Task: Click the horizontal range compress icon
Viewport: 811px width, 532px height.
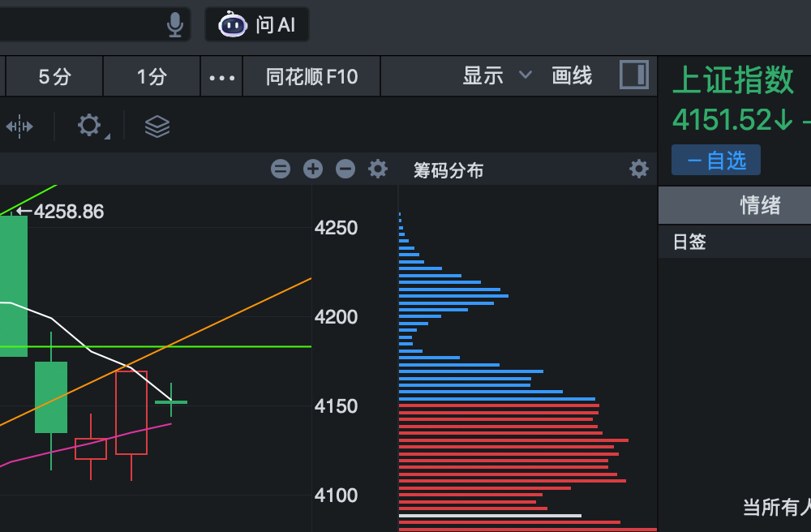Action: coord(19,127)
